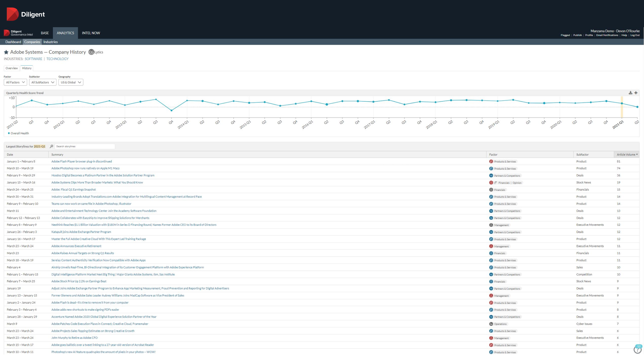Viewport: 644px width, 355px height.
Task: Click the CGLytics badge icon
Action: coord(96,52)
